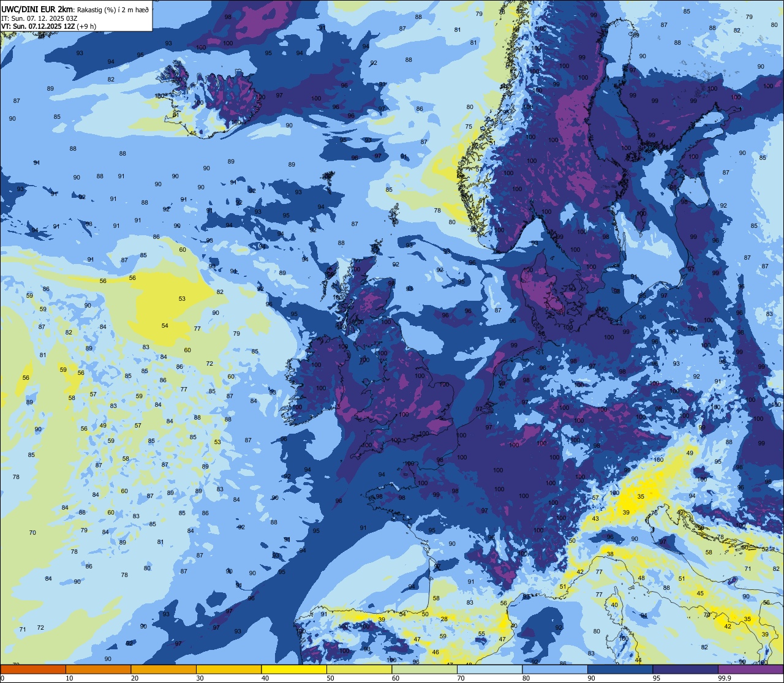This screenshot has width=784, height=683.
Task: Click the 90–95 medium blue legend swatch
Action: [620, 669]
